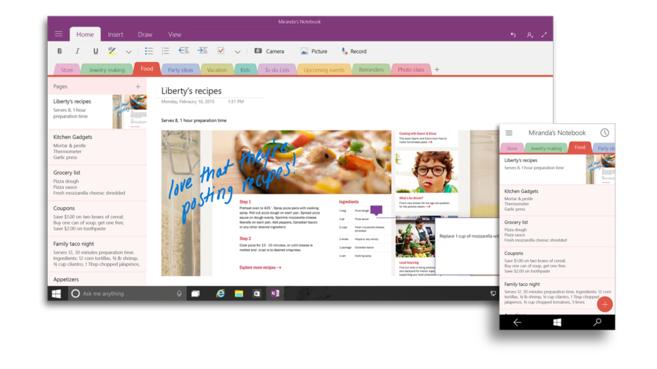The image size is (657, 369).
Task: Select the Food section tab on desktop
Action: (x=147, y=69)
